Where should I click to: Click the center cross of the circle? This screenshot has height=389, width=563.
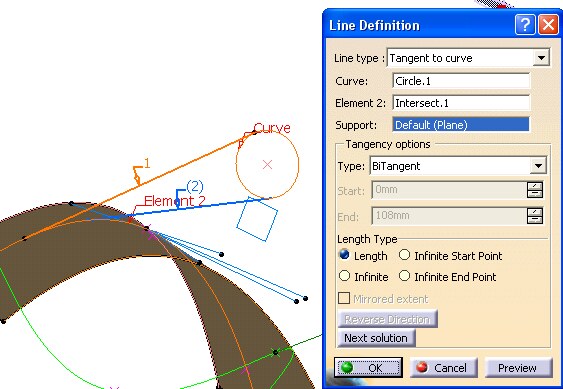[267, 165]
